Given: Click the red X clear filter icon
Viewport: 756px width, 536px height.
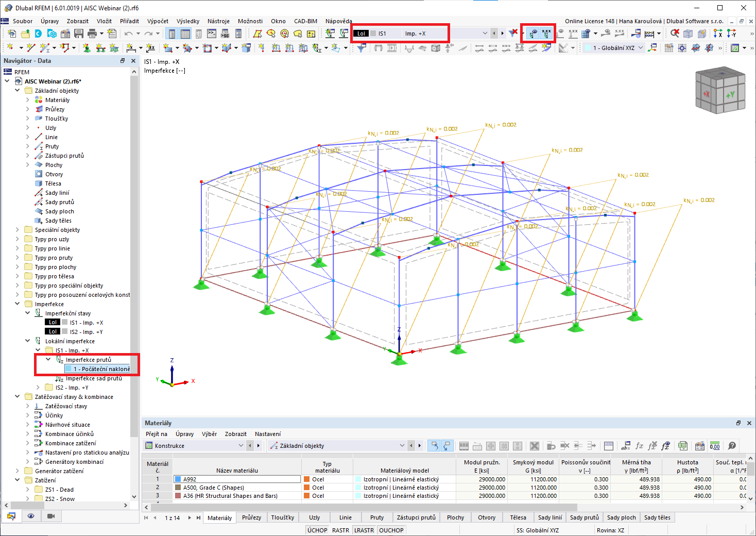Looking at the screenshot, I should click(x=513, y=33).
